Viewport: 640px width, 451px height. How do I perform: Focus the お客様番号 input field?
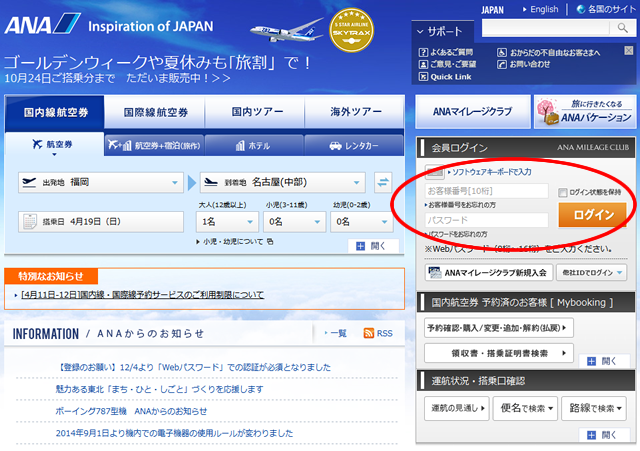tap(487, 191)
